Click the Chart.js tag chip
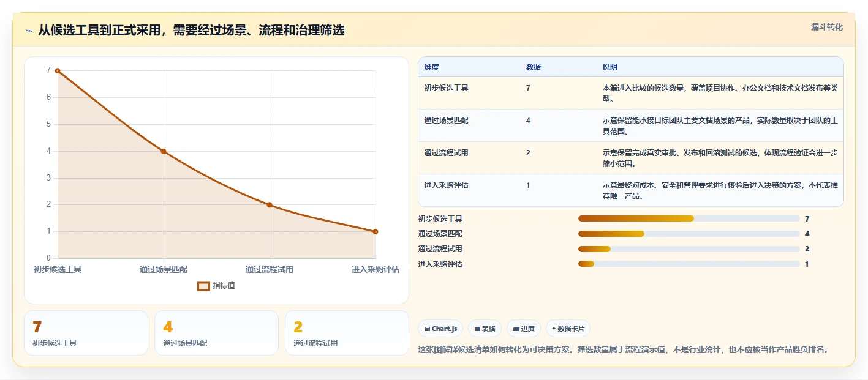 [440, 329]
